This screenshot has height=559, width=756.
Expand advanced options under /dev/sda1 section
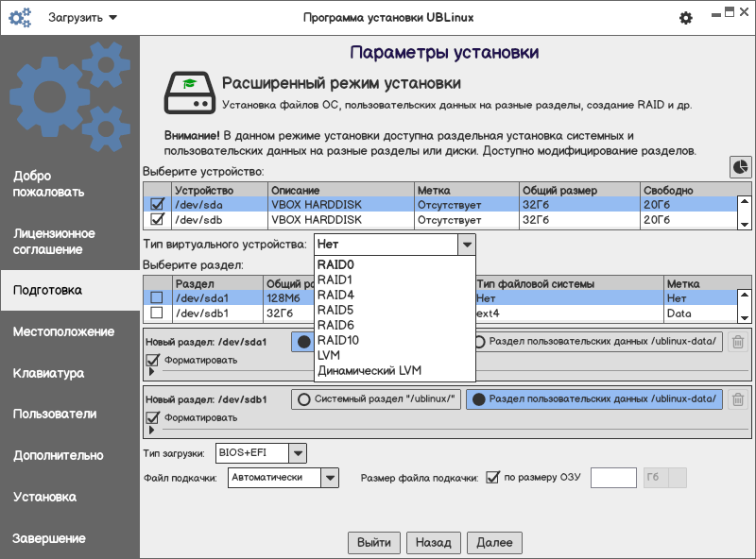tap(152, 371)
